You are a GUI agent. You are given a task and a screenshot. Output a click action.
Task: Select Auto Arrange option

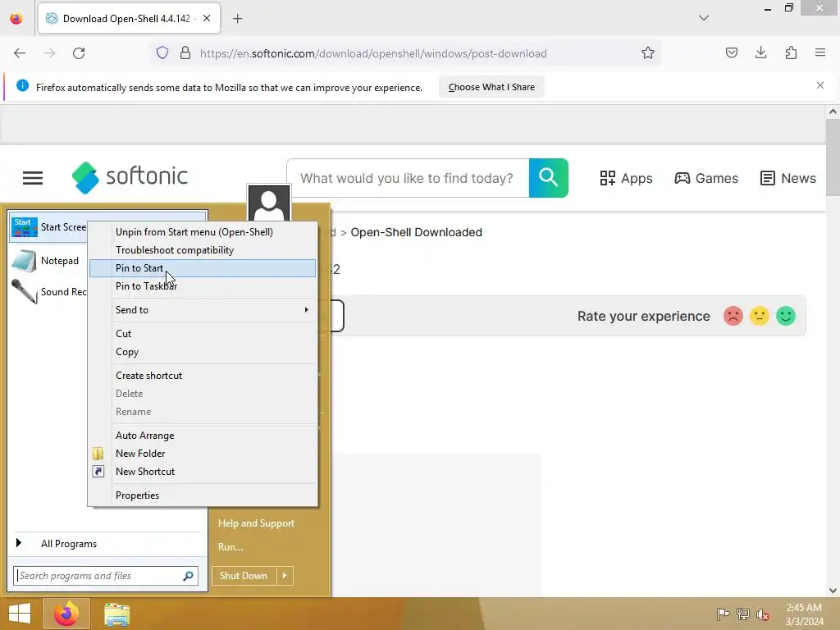[x=203, y=436]
